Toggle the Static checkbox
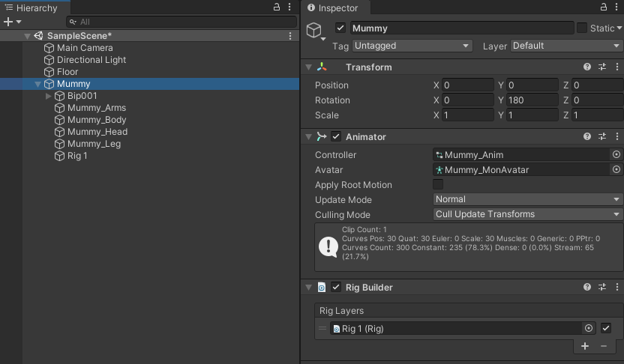Viewport: 624px width, 364px height. [582, 28]
